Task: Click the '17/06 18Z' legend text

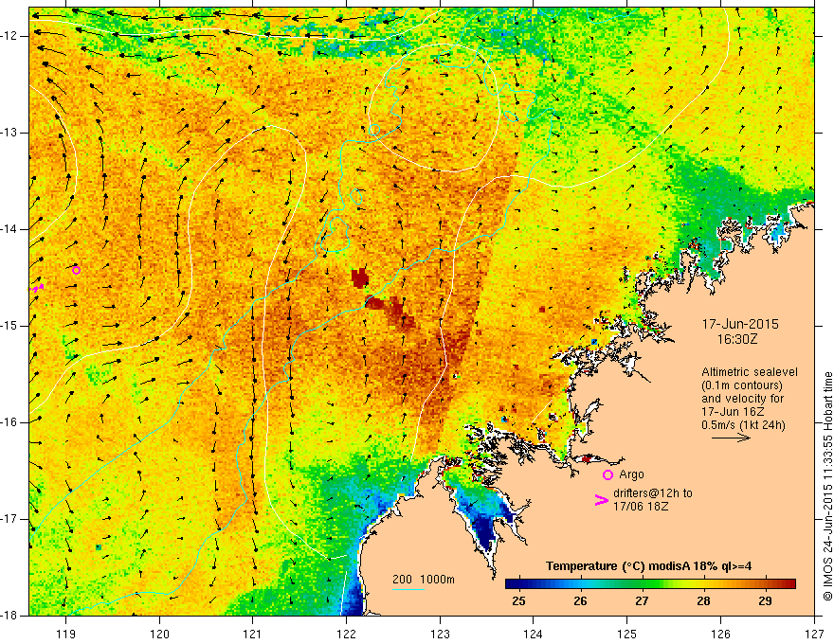Action: (641, 507)
